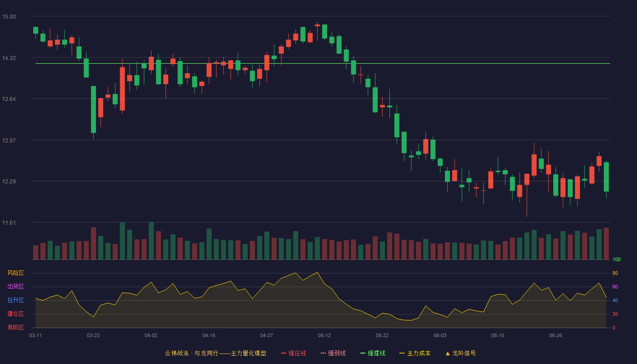Click the 龙吟信号 triangle legend icon
The width and height of the screenshot is (637, 364).
(448, 353)
